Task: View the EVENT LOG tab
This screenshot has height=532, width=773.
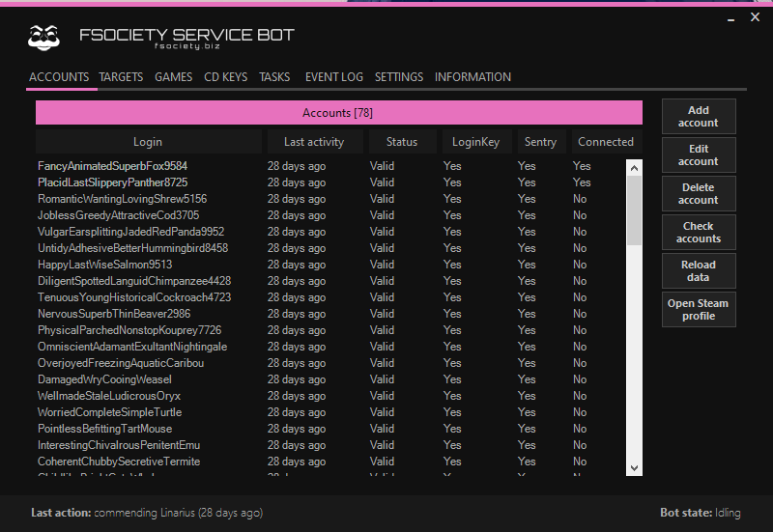Action: click(334, 77)
